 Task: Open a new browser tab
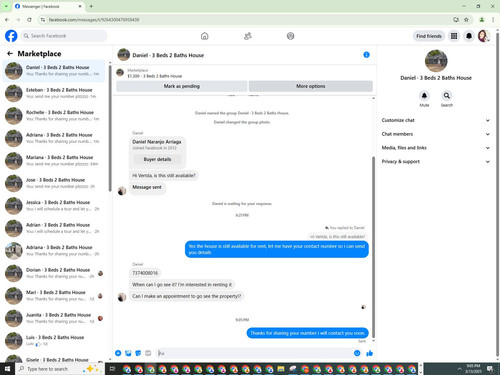pos(91,6)
